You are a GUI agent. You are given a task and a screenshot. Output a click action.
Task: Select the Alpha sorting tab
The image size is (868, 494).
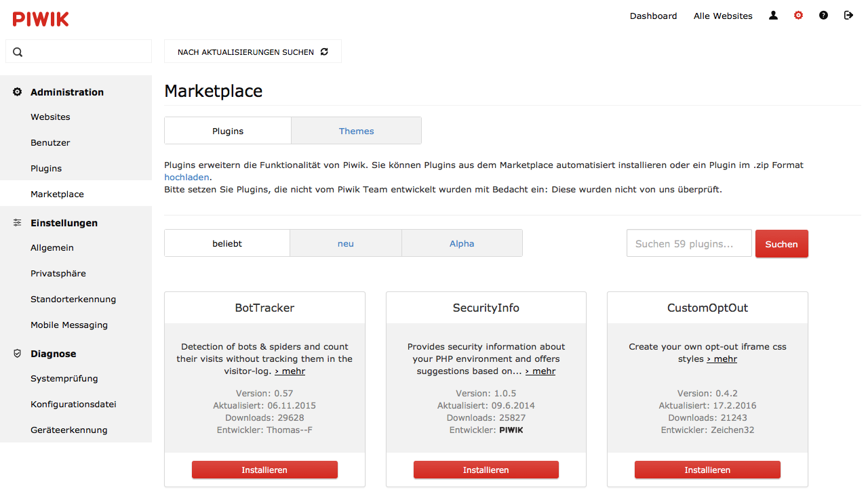[x=462, y=243]
